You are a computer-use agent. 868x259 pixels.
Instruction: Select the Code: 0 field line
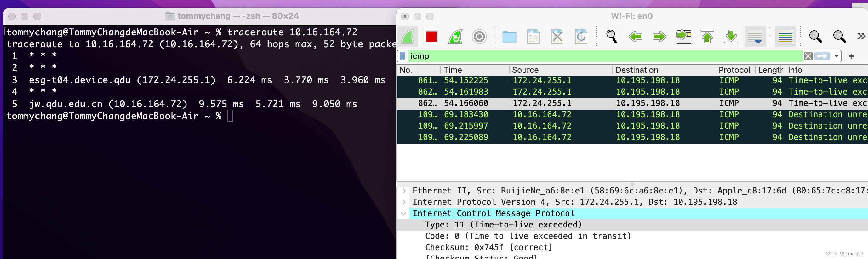click(x=632, y=236)
